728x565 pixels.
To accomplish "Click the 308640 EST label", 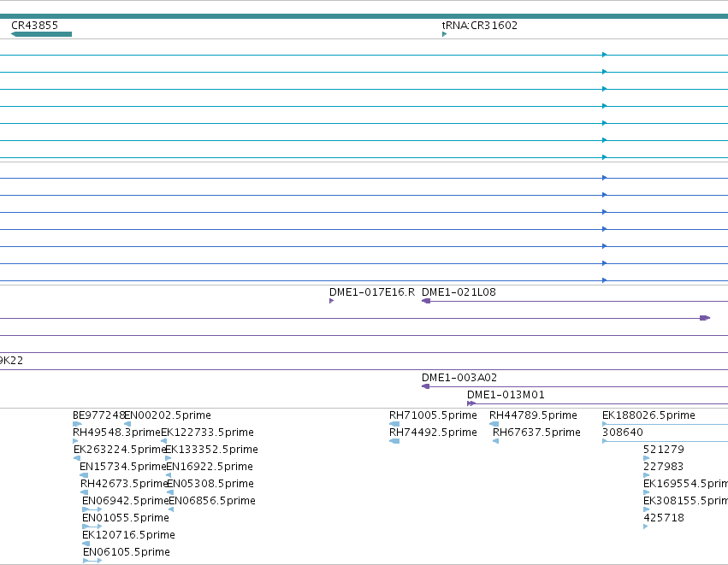I will 623,432.
